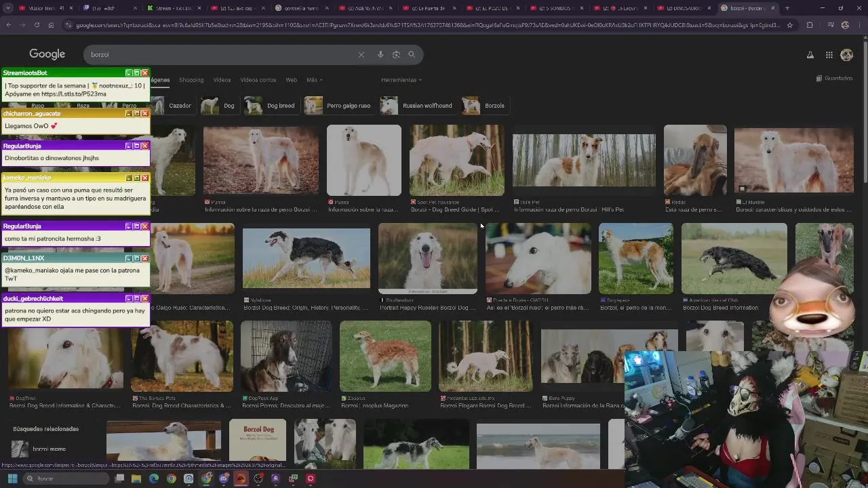Open Task View on the taskbar

pos(119,479)
